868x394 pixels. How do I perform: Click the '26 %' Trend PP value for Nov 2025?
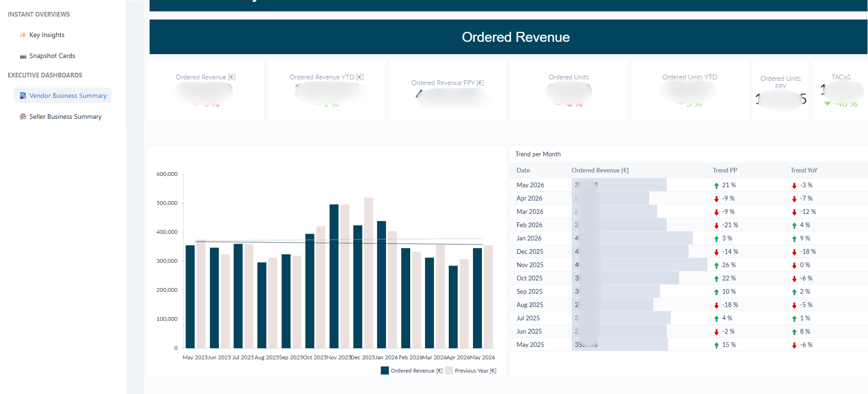[729, 265]
